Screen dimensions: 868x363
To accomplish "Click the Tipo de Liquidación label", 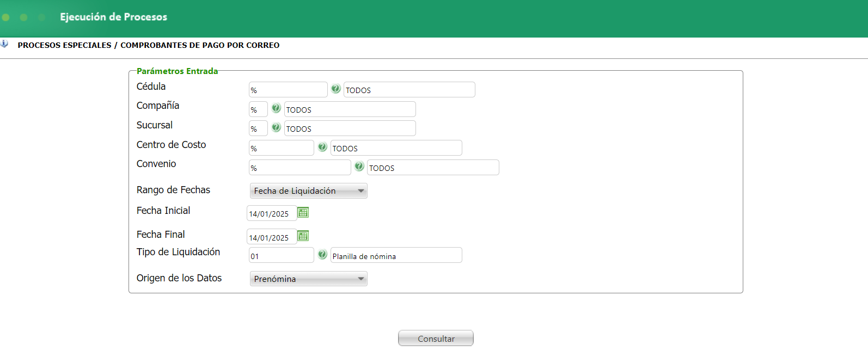I will (x=178, y=252).
